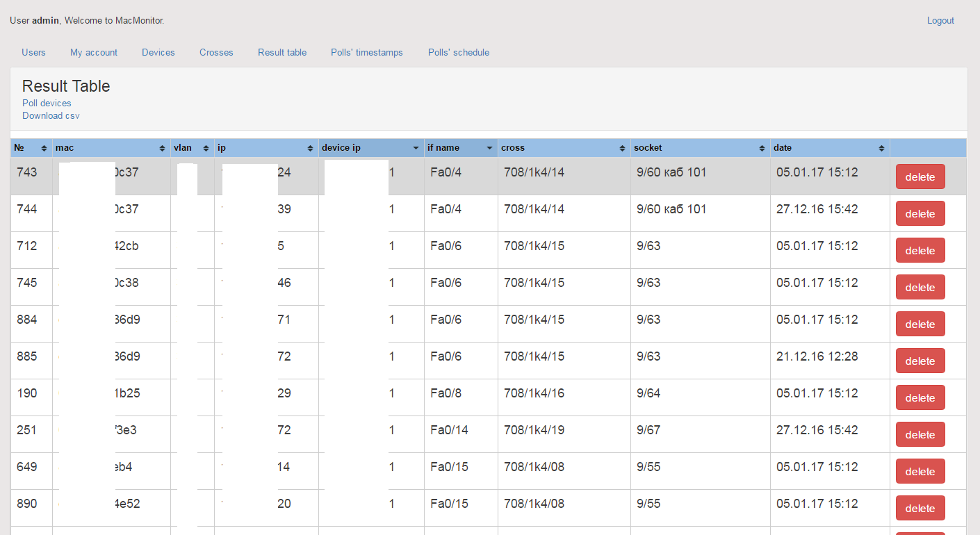Sort by vlan column sort arrows
This screenshot has width=980, height=535.
(206, 148)
